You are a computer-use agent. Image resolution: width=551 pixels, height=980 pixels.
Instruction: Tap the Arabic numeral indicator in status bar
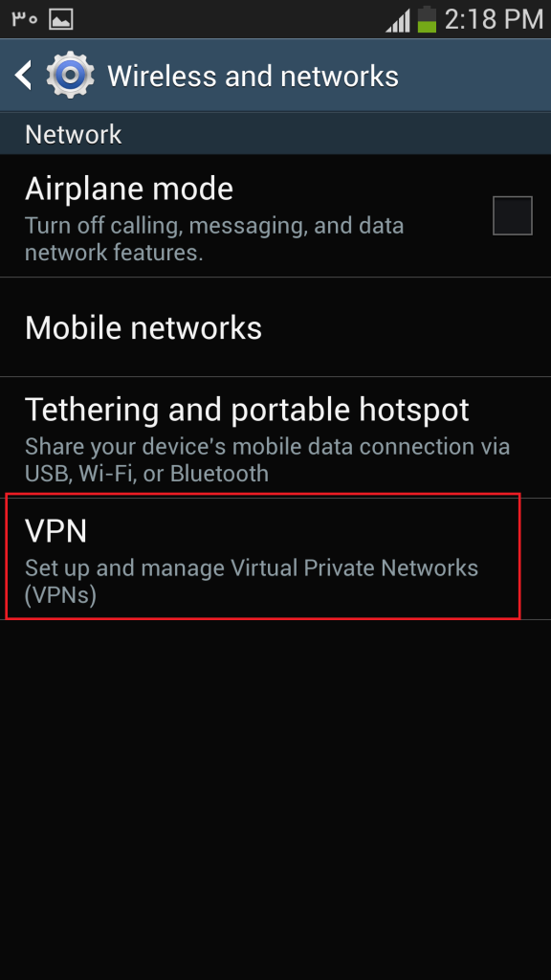[x=24, y=19]
